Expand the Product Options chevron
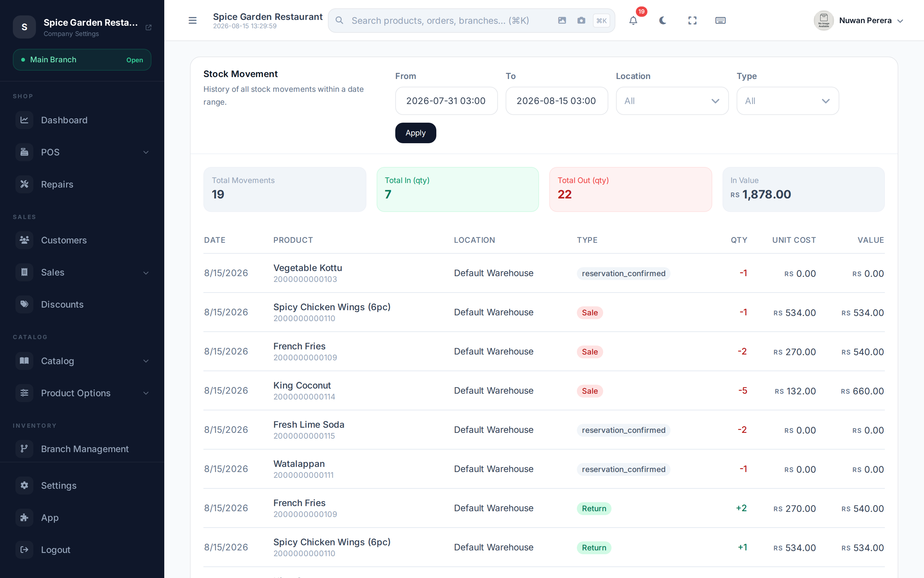Screen dimensions: 924x578 tap(146, 393)
